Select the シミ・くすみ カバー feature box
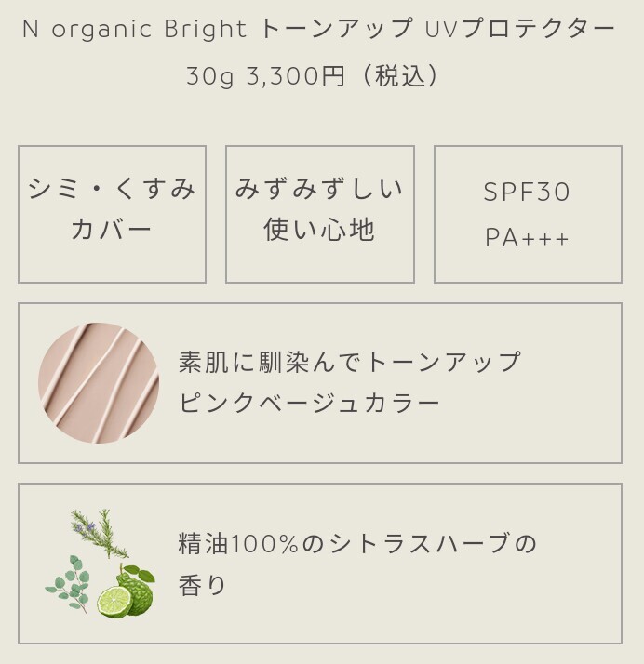This screenshot has width=644, height=664. click(112, 214)
